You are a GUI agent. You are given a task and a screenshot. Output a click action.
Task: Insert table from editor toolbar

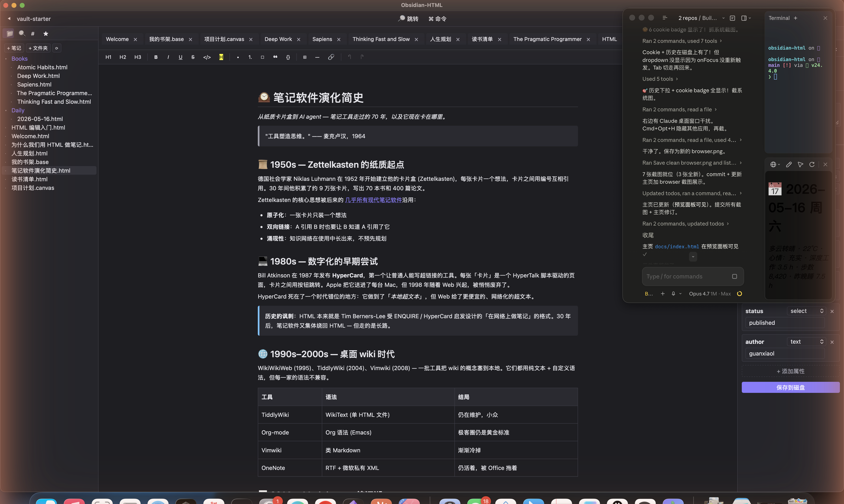[x=305, y=57]
